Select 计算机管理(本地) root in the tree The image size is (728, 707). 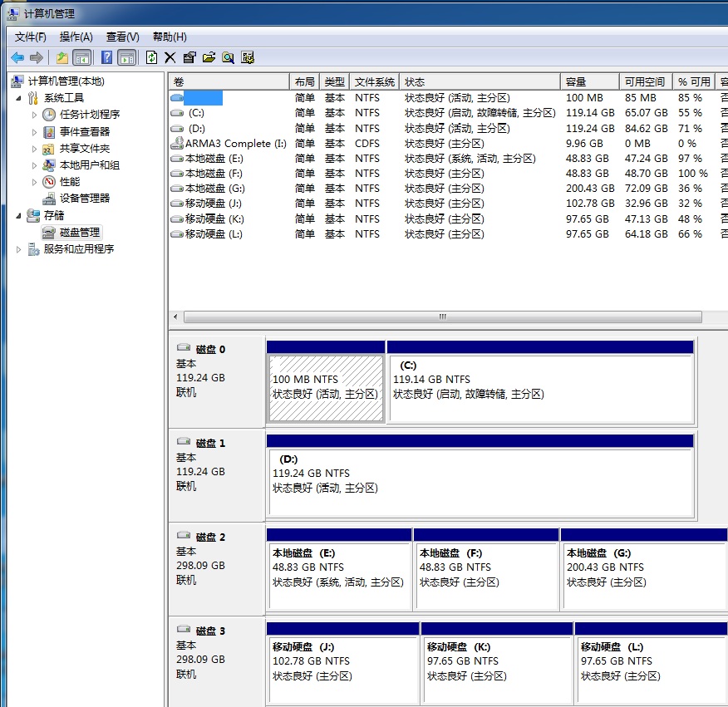[x=66, y=81]
